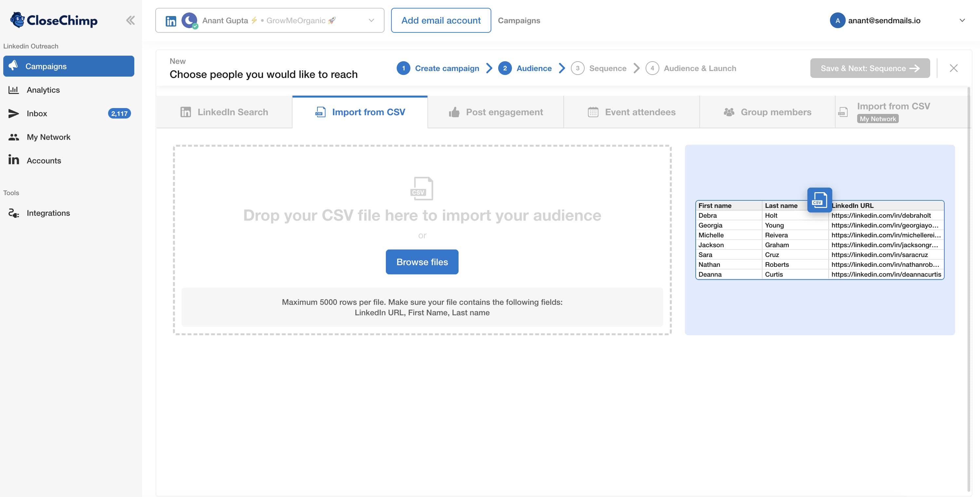980x497 pixels.
Task: Open the anant@sendmails.io account menu chevron
Action: click(963, 20)
